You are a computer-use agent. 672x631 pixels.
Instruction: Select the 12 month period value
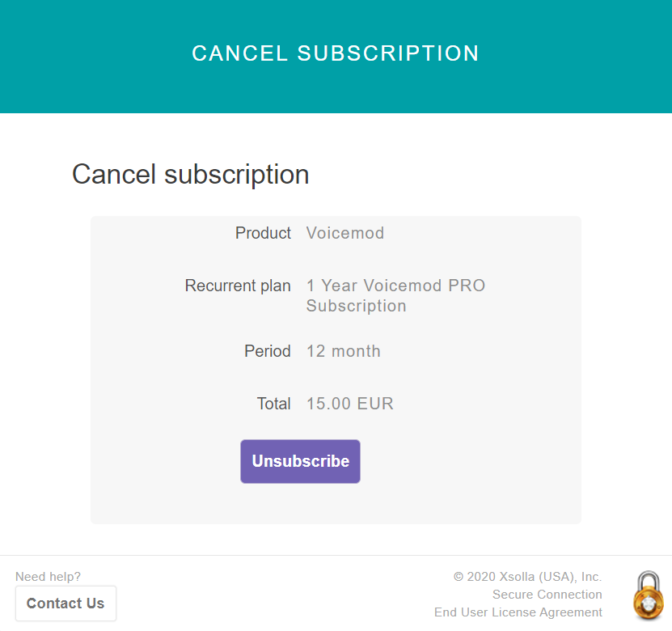344,351
